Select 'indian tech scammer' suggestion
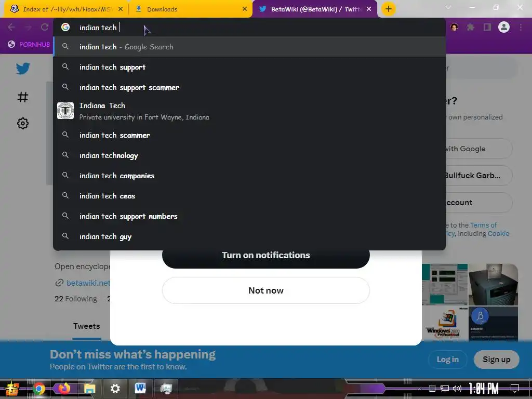 (249, 135)
